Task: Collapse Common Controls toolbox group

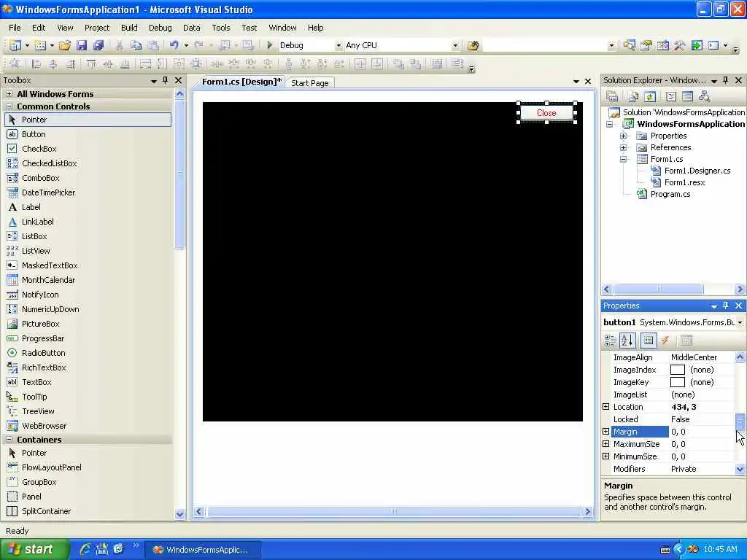Action: click(x=9, y=106)
